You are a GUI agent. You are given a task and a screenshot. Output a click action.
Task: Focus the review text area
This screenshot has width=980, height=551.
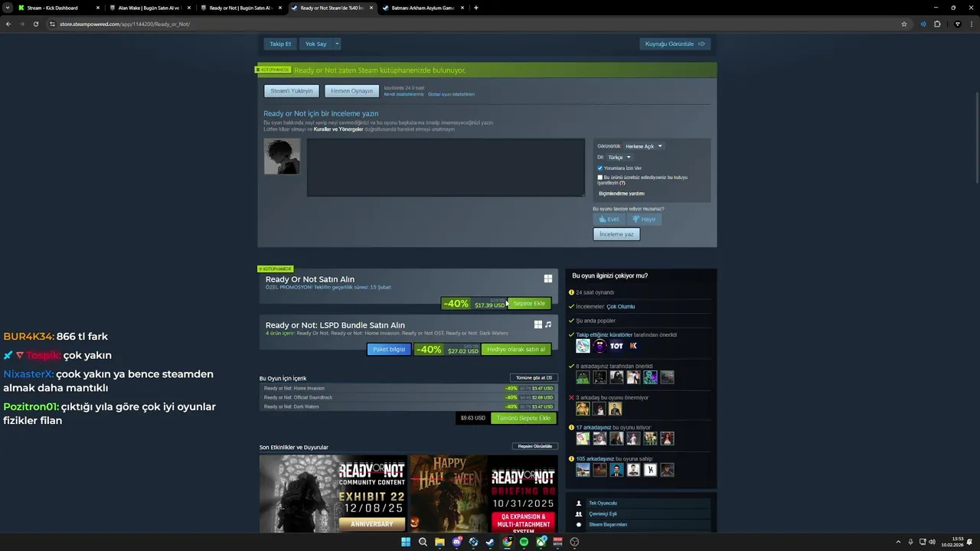point(446,168)
